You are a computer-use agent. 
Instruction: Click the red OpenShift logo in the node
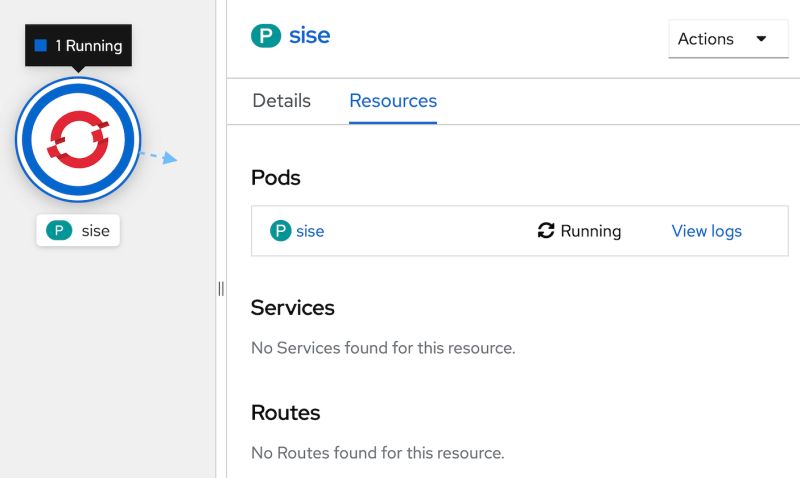point(78,139)
